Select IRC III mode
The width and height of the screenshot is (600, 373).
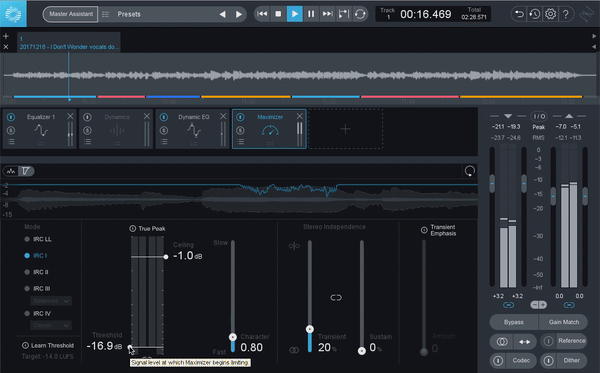(x=37, y=288)
